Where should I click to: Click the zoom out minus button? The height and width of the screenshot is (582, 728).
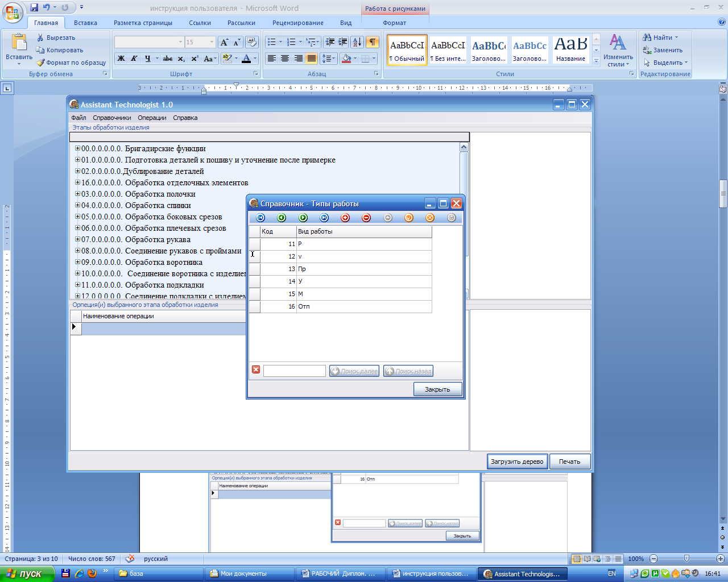point(653,559)
